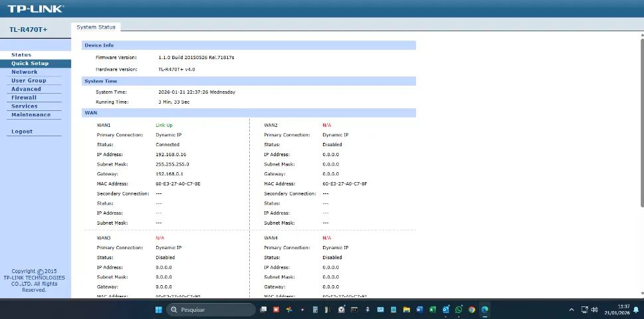Click WAN4 Disabled status value
644x319 pixels.
click(x=332, y=257)
